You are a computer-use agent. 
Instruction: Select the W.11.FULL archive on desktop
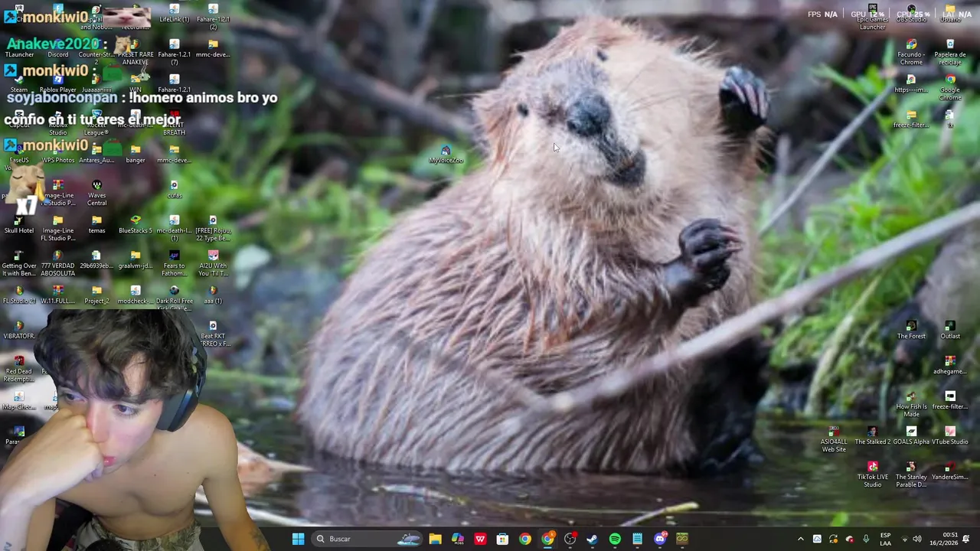58,295
